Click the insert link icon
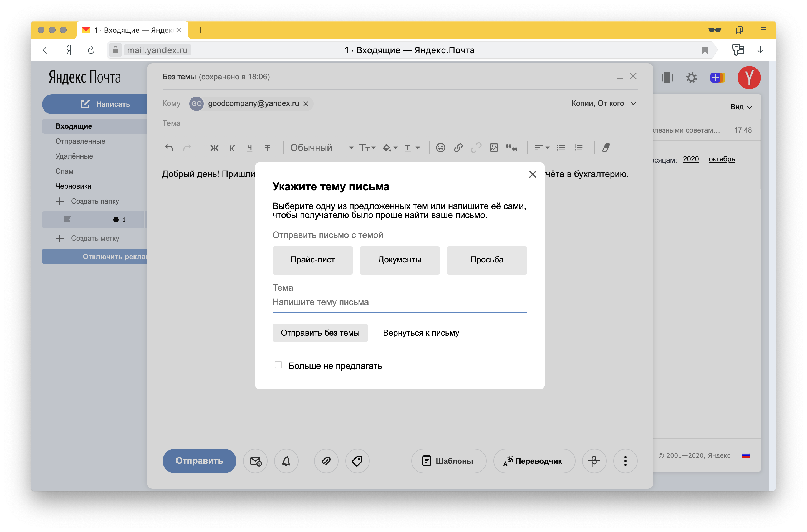Image resolution: width=807 pixels, height=532 pixels. [x=458, y=148]
